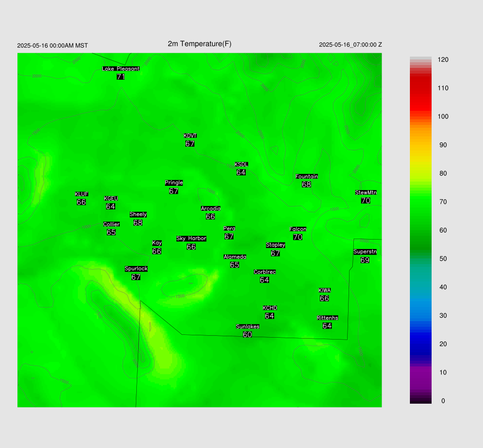Viewport: 483px width, 448px height.
Task: Click the Falcon temperature value 70
Action: point(298,237)
